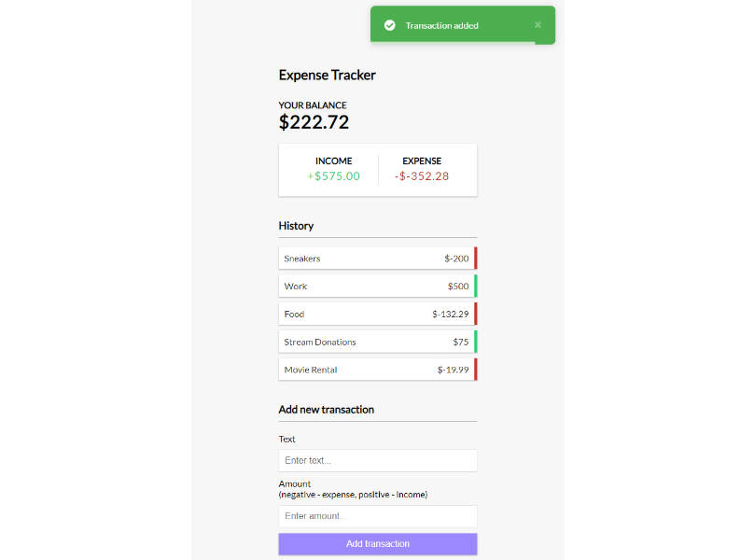Viewport: 754px width, 560px height.
Task: Click the Add transaction button
Action: [x=377, y=544]
